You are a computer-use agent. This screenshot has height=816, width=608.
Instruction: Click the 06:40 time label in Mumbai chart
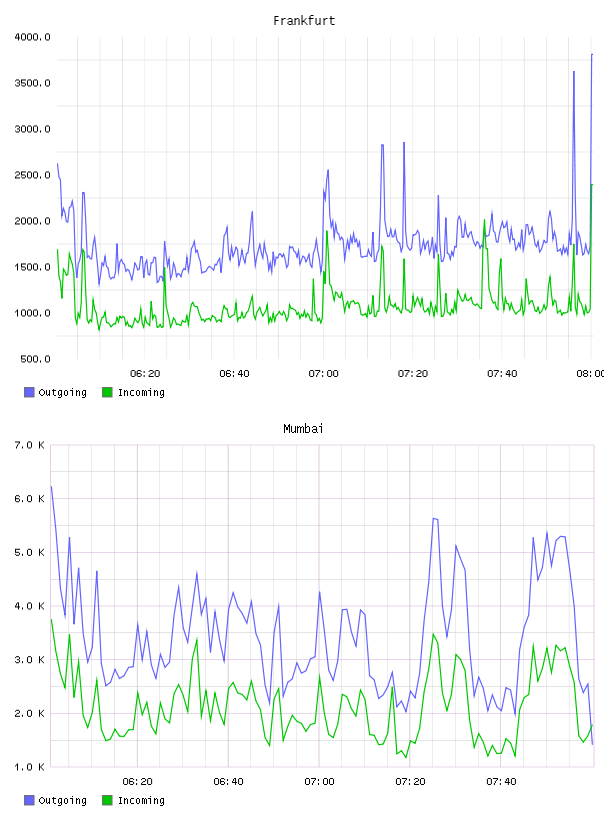coord(229,782)
